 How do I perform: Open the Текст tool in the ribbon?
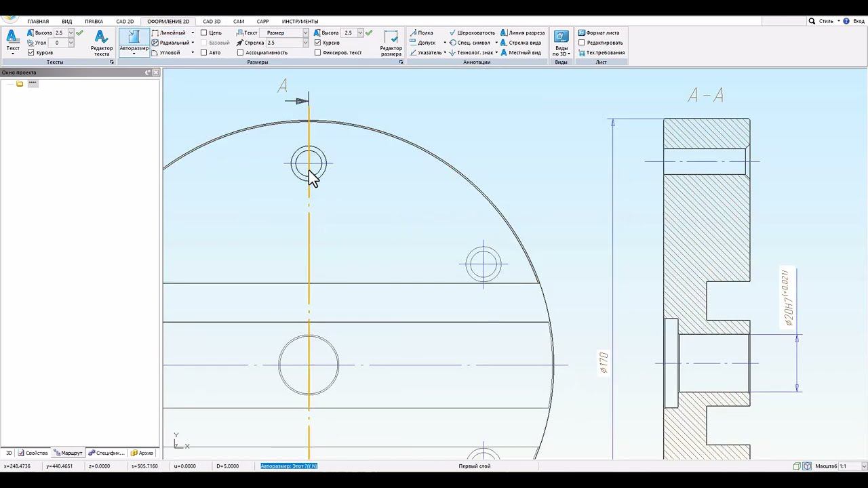pos(12,41)
